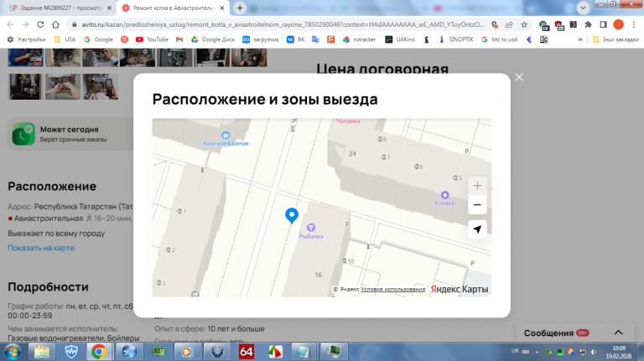Switch to Задание №2899227 tab
The height and width of the screenshot is (361, 644).
pos(60,8)
